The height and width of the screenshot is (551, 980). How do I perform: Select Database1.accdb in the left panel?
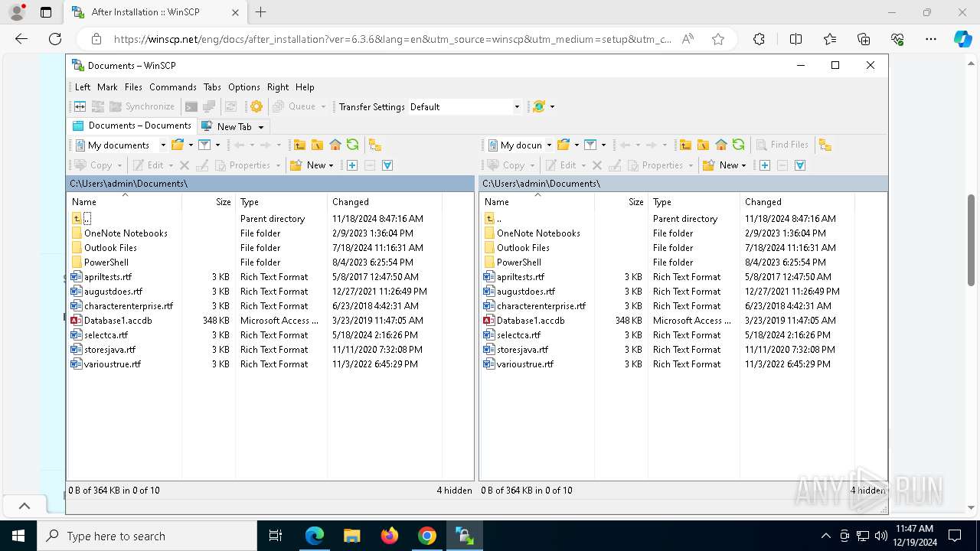[x=118, y=321]
